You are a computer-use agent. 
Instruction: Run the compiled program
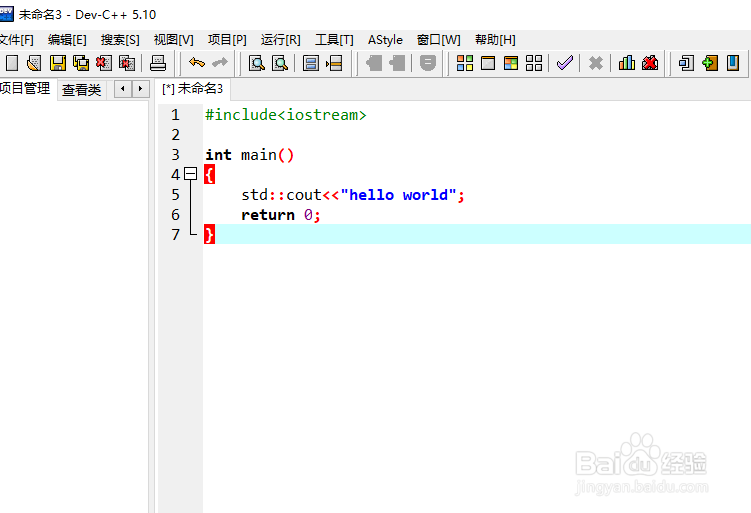coord(488,63)
